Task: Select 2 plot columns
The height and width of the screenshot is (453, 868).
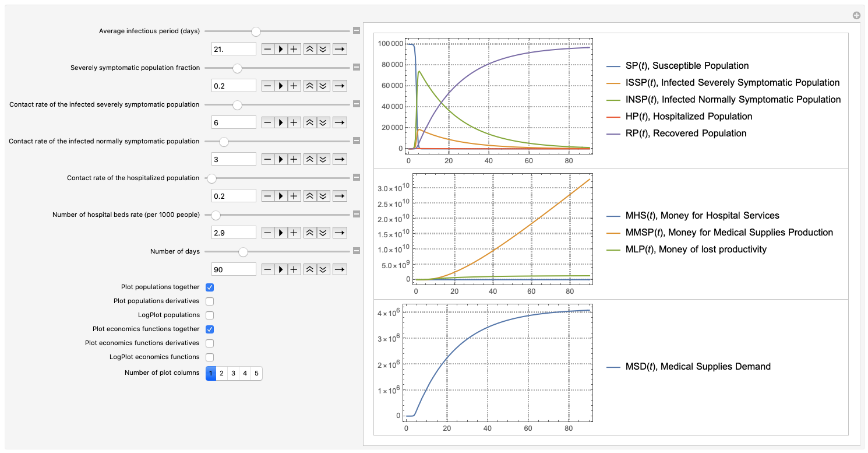Action: 221,373
